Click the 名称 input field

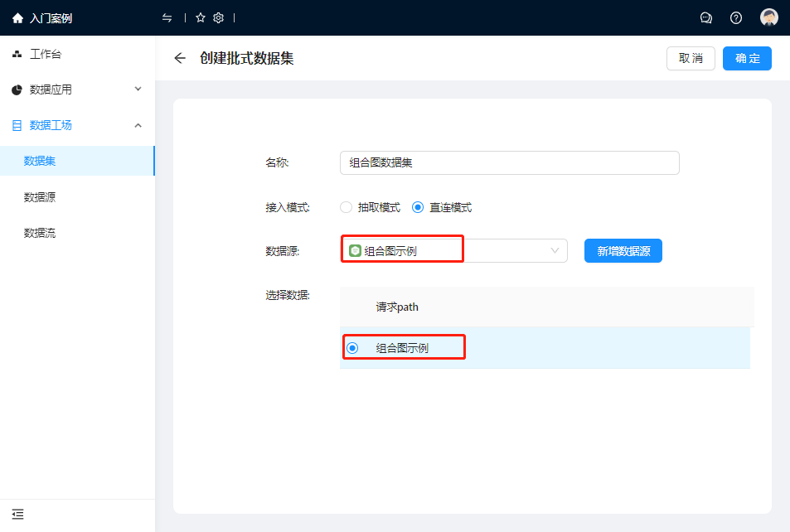[509, 163]
